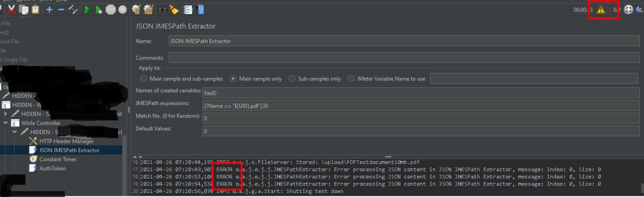Click the active threads 0/1 counter

click(x=617, y=10)
